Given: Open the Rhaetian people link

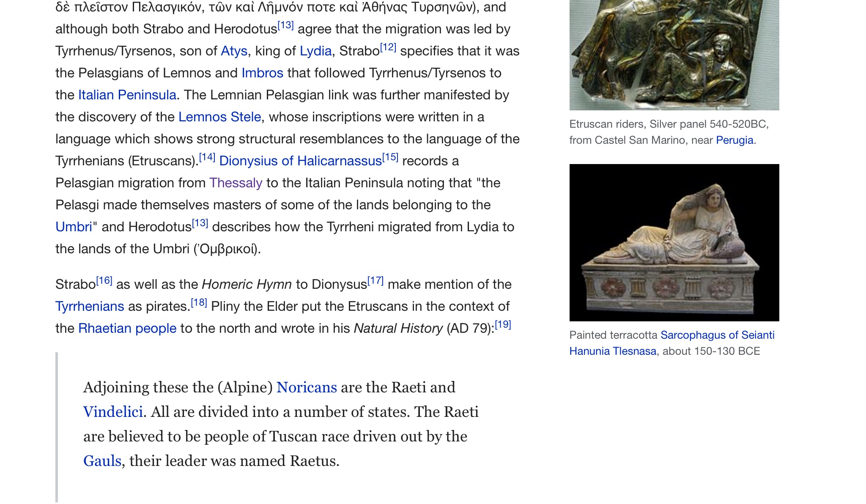Looking at the screenshot, I should (127, 329).
